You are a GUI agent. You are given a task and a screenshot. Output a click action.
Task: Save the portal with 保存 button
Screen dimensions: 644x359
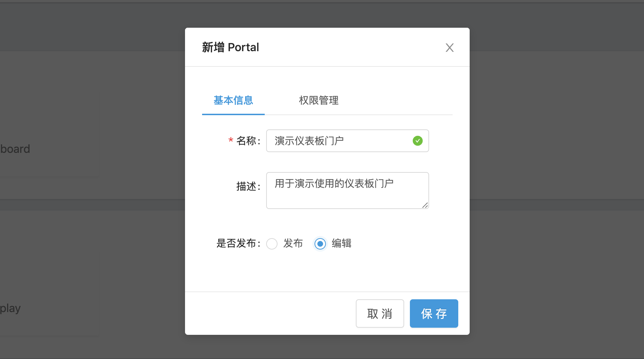pyautogui.click(x=434, y=314)
